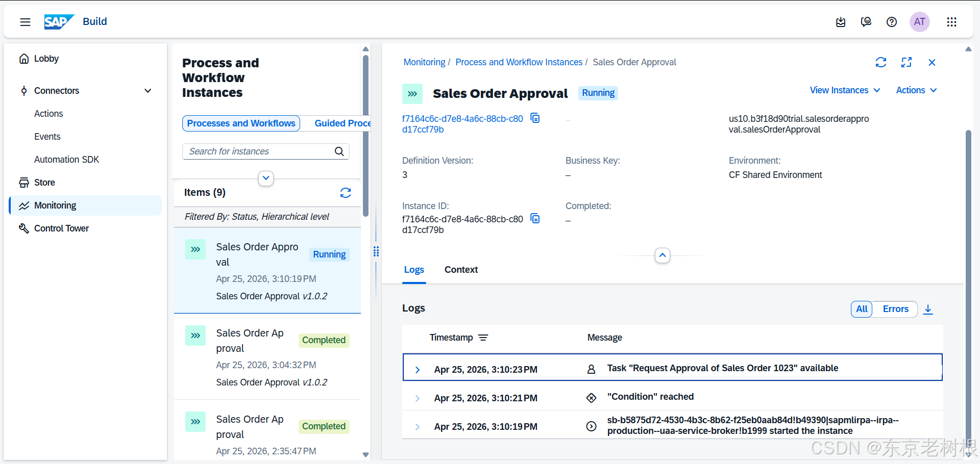This screenshot has width=980, height=464.
Task: Open the f7164c6c instance ID link
Action: point(462,124)
